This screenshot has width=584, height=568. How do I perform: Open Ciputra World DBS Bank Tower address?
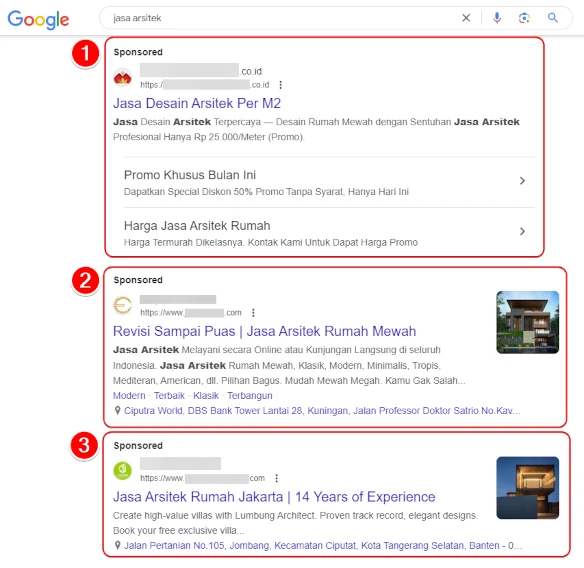coord(322,410)
